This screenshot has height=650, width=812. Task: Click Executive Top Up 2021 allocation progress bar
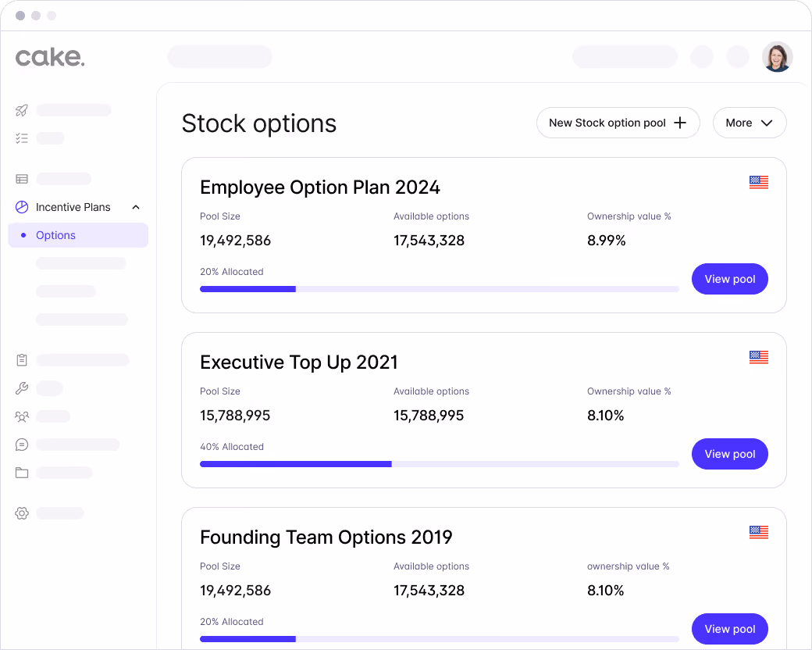pos(439,464)
